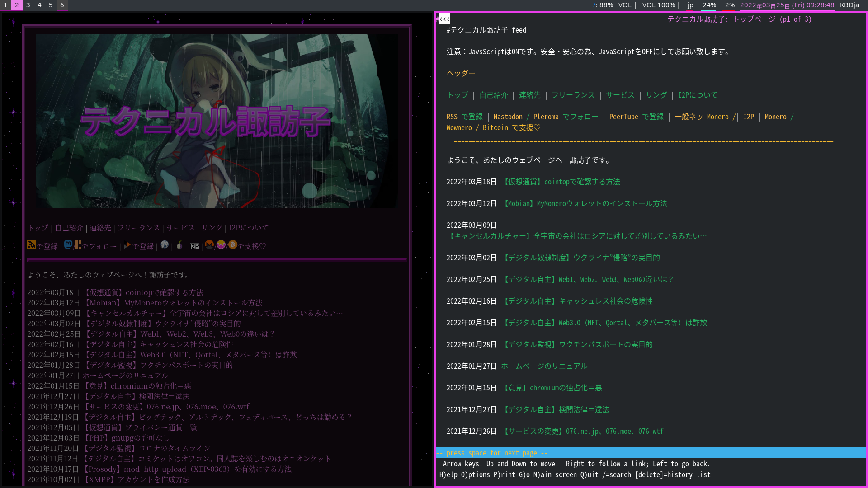868x488 pixels.
Task: Switch to workspace 6
Action: point(62,5)
